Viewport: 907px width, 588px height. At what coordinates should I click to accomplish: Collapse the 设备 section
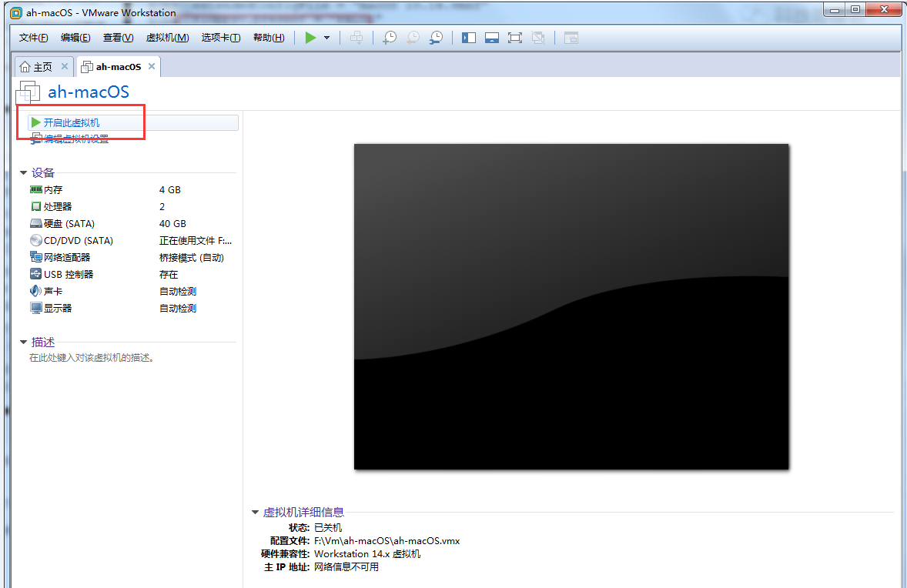(24, 173)
